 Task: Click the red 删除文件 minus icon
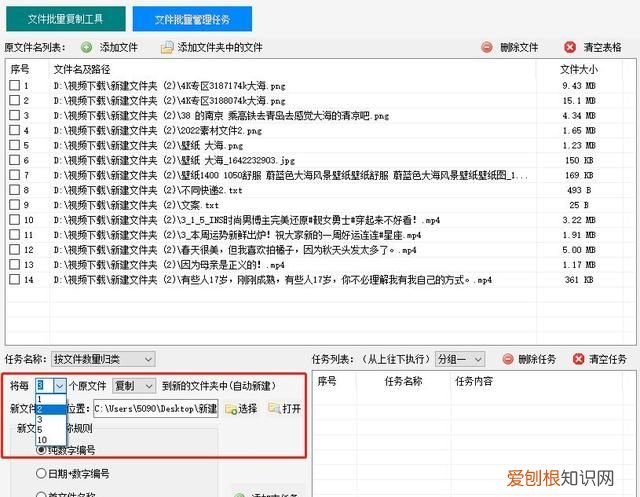(487, 47)
